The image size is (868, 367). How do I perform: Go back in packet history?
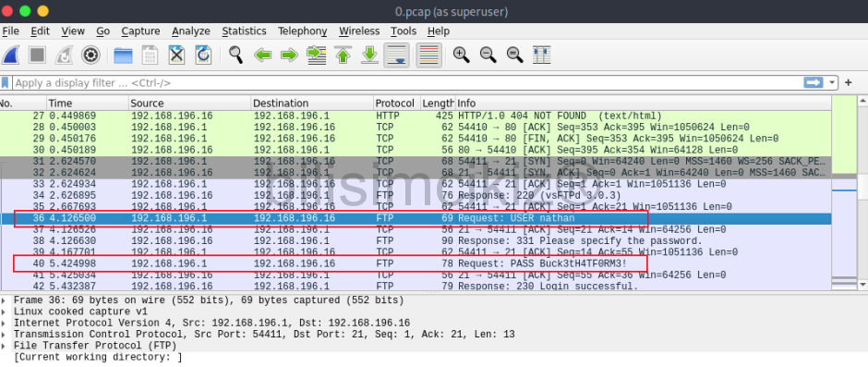(263, 55)
